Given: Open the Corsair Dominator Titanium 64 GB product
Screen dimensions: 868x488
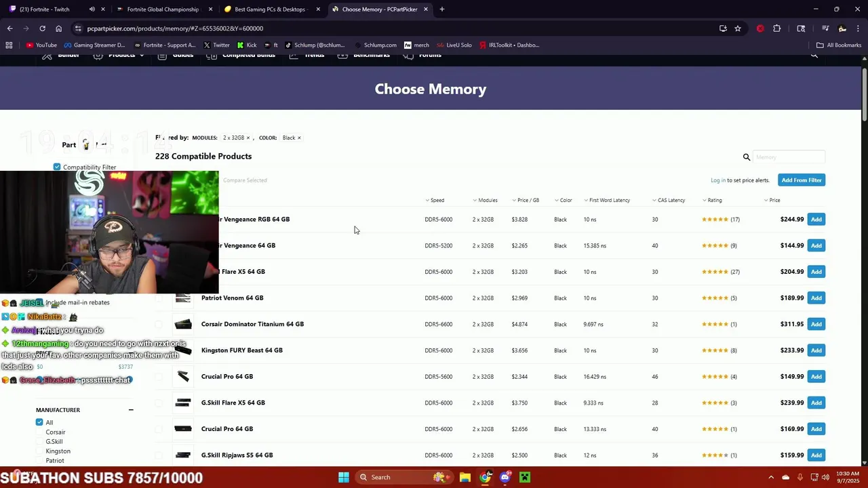Looking at the screenshot, I should tap(252, 324).
